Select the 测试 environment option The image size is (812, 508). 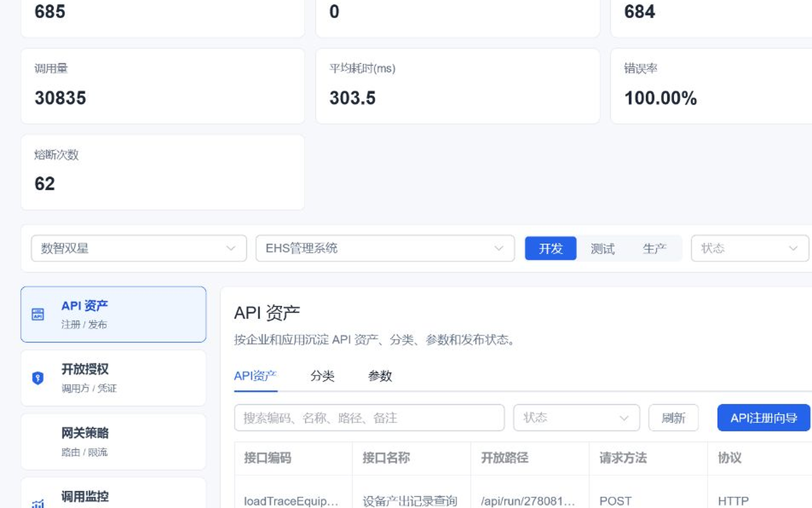pyautogui.click(x=602, y=248)
